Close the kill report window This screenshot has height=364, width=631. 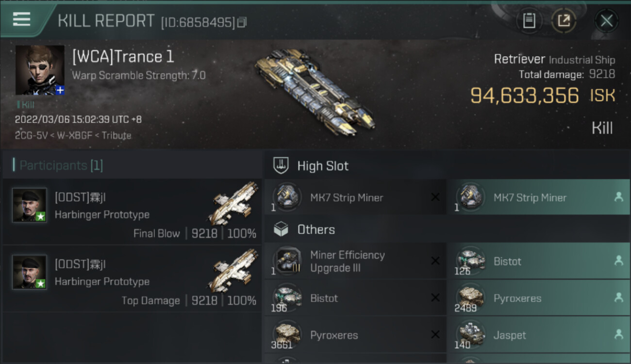click(x=606, y=21)
